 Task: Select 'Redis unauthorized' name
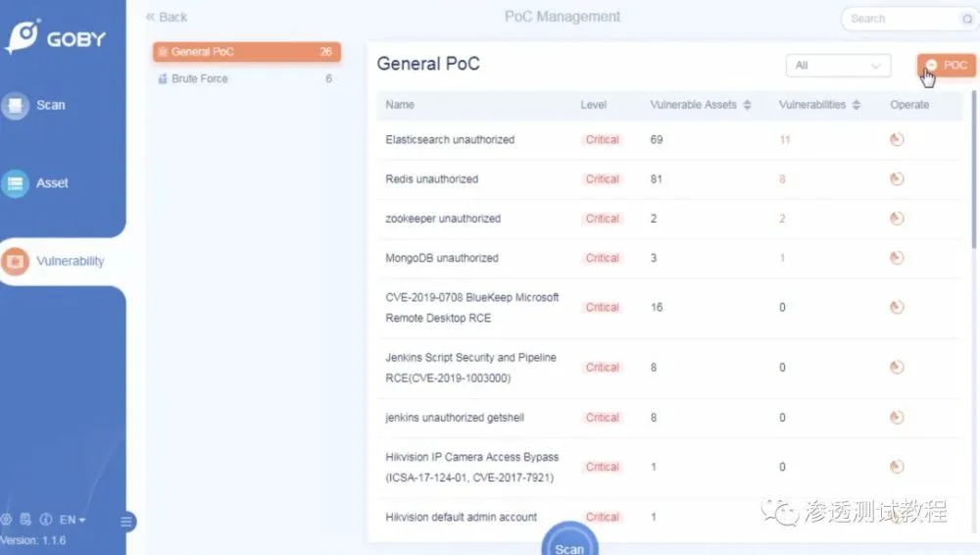(432, 178)
